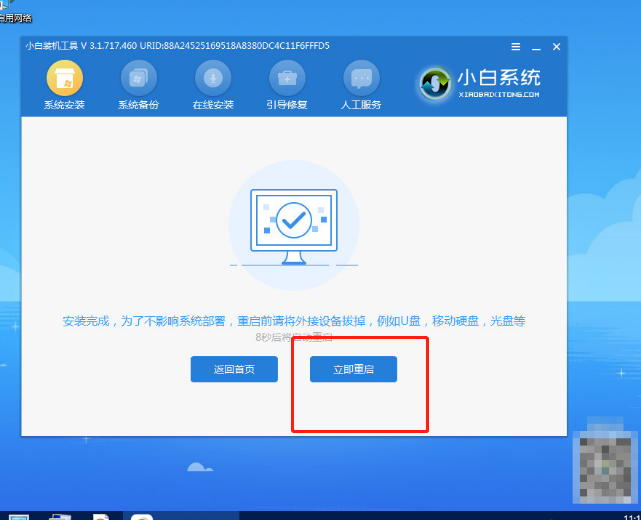
Task: Open the 人工服务 (Manual Service) chat icon
Action: pyautogui.click(x=361, y=78)
